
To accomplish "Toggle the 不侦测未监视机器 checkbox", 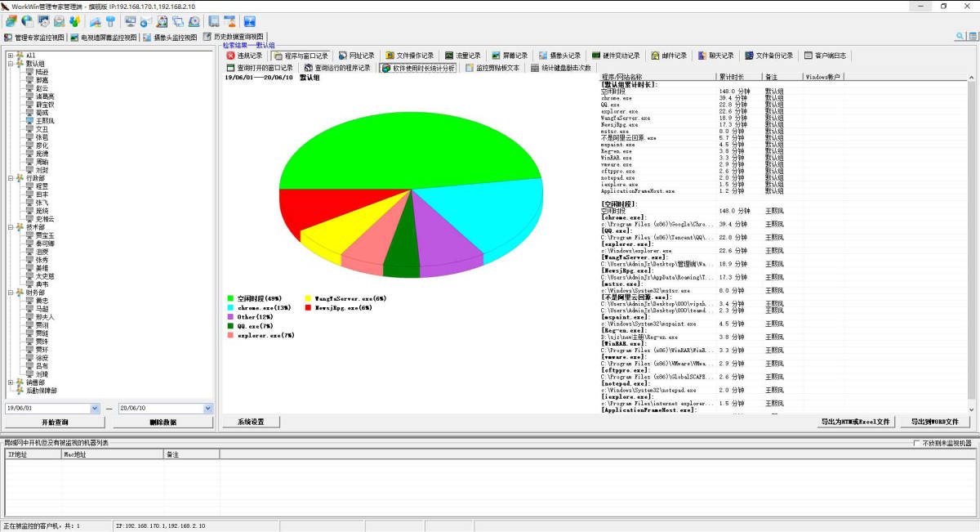I will coord(916,443).
